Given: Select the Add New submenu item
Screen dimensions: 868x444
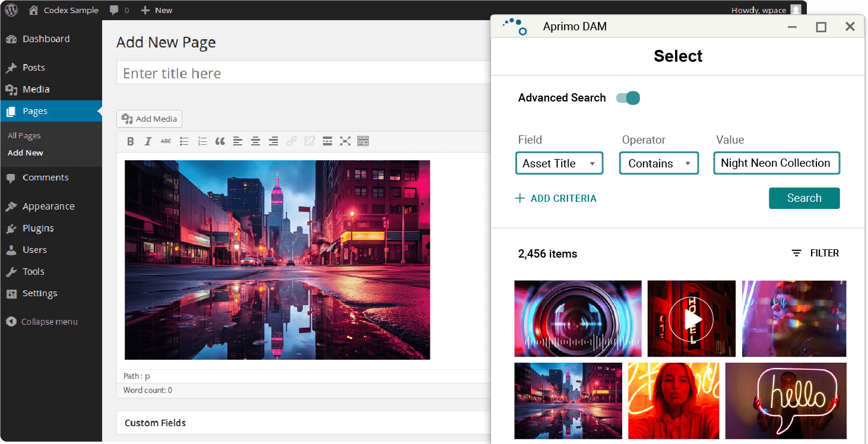Looking at the screenshot, I should point(26,153).
